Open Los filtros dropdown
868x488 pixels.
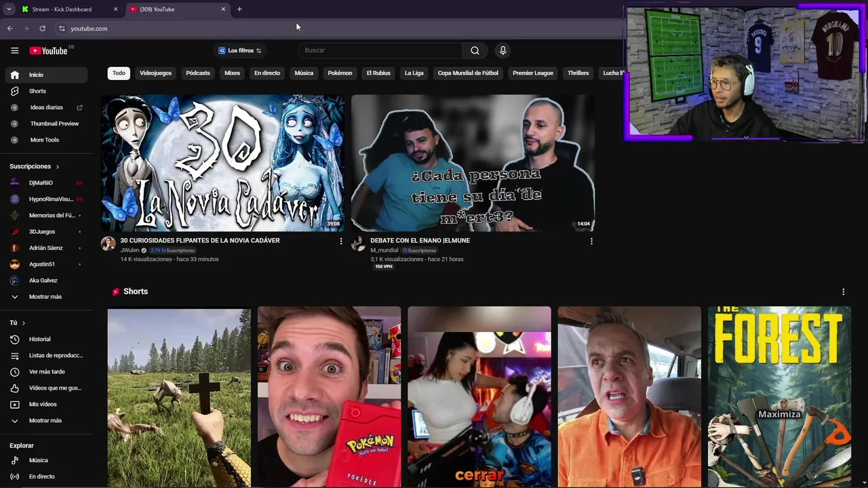coord(239,50)
